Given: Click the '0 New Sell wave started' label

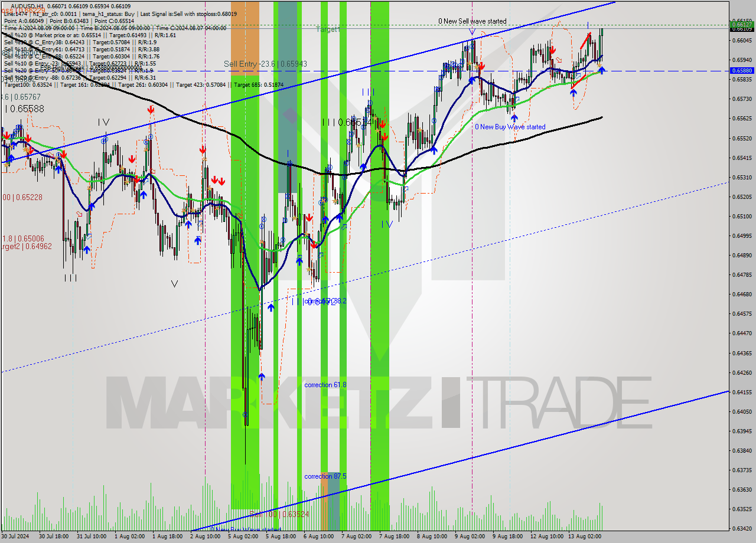Looking at the screenshot, I should click(x=472, y=21).
